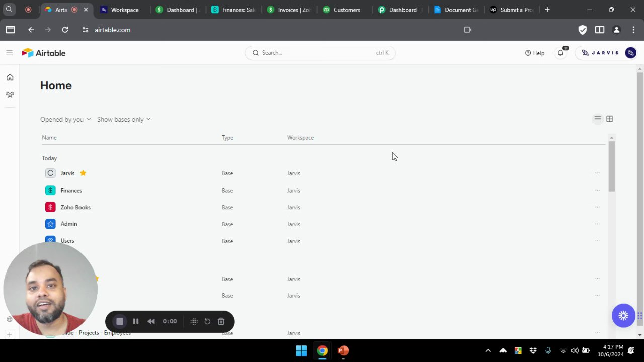Viewport: 644px width, 362px height.
Task: Open Chrome from the taskbar
Action: [x=323, y=351]
